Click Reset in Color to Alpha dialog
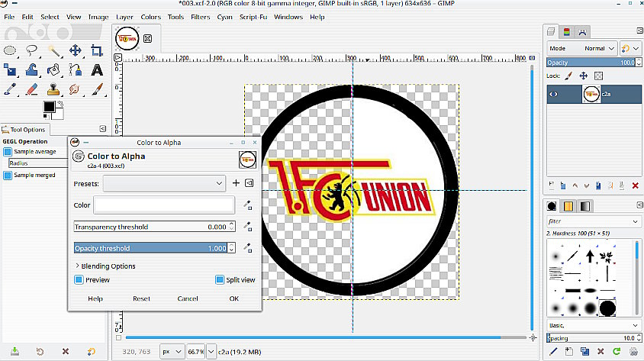The width and height of the screenshot is (644, 361). (141, 298)
